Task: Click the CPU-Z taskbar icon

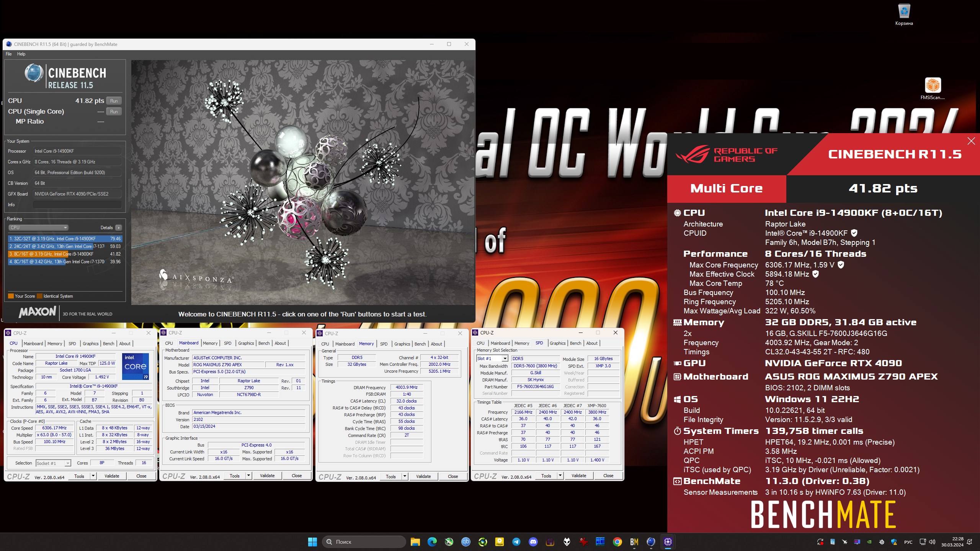Action: pyautogui.click(x=668, y=542)
